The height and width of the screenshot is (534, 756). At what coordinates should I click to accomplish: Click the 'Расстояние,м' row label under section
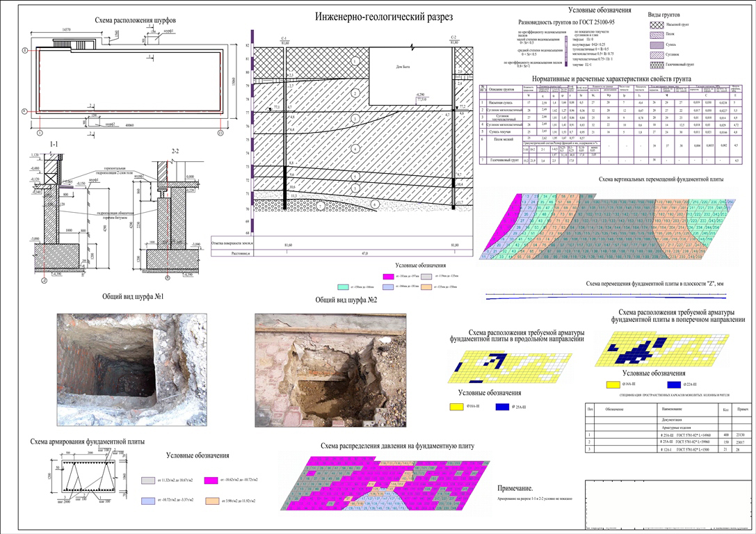(x=240, y=253)
